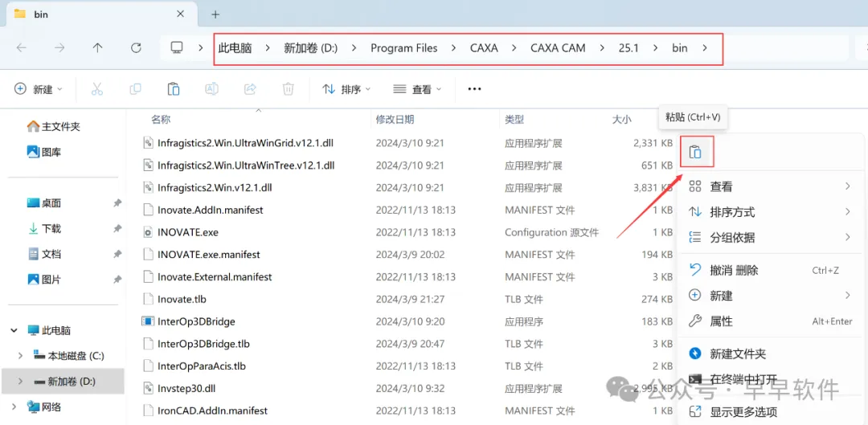Viewport: 868px width, 425px height.
Task: Select the bin tab
Action: [x=100, y=14]
